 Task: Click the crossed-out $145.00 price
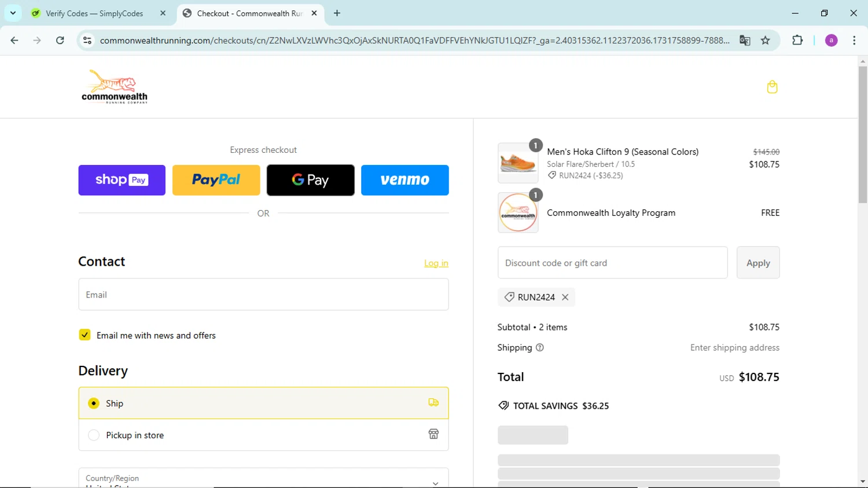coord(766,152)
